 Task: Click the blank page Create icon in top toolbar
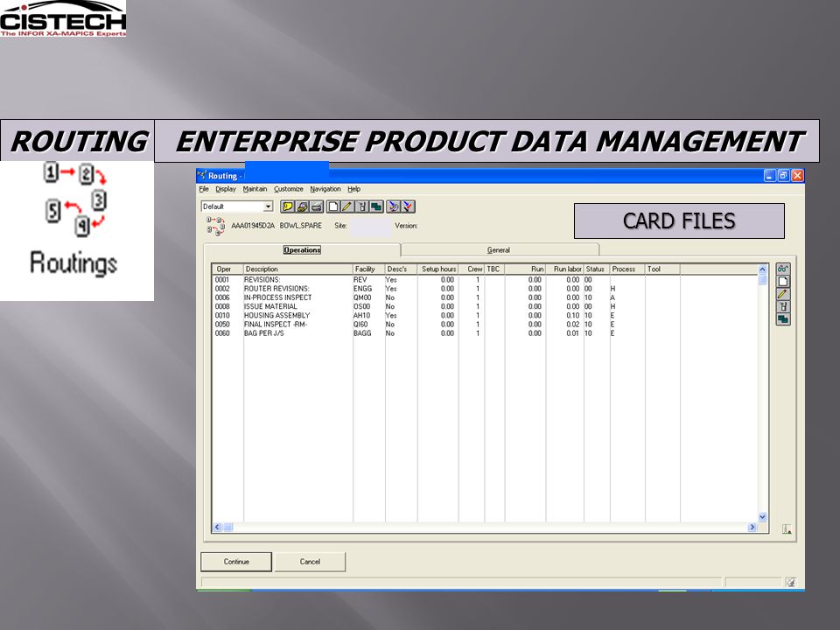point(332,206)
